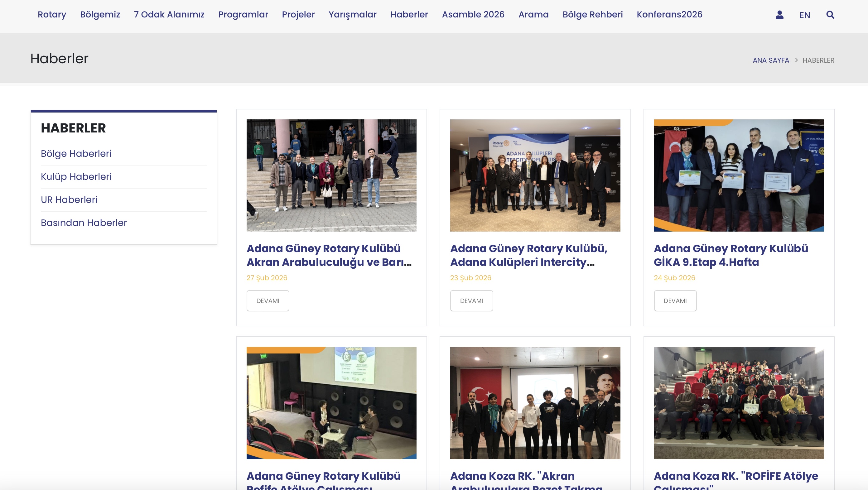Click DEVAMI under Akran Arabuluculuğu news
The image size is (868, 490).
(268, 301)
